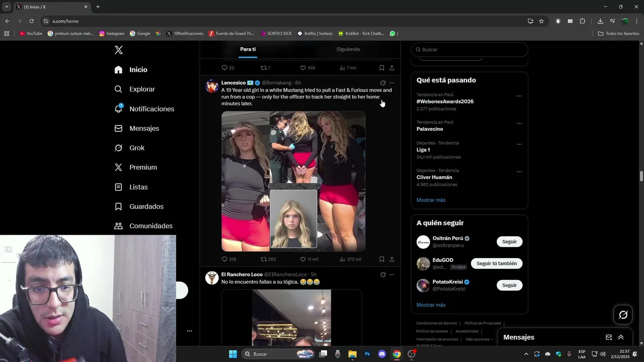Switch to the Siguiendo tab

[348, 49]
